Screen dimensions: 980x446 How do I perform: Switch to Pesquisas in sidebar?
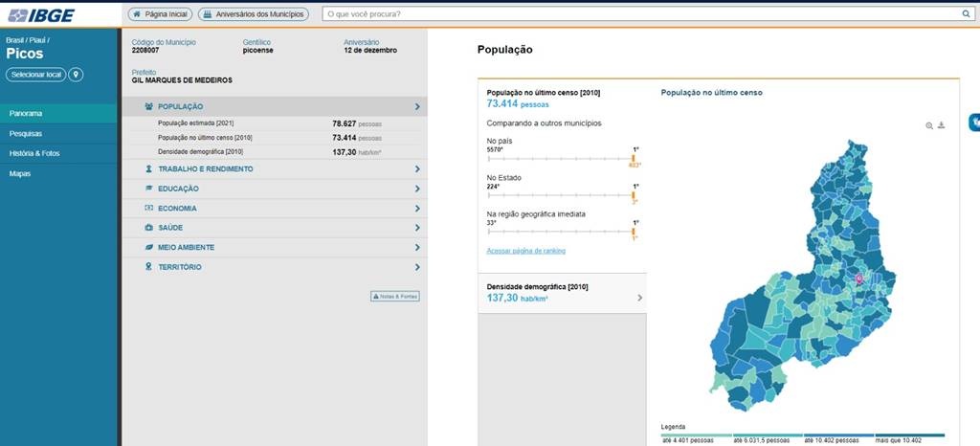coord(26,133)
